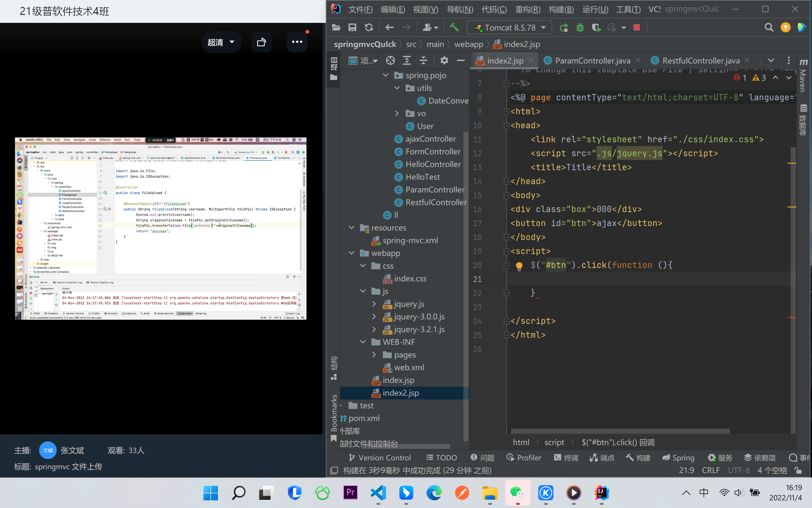Start debugging with the green bug icon
This screenshot has height=508, width=812.
[x=580, y=28]
